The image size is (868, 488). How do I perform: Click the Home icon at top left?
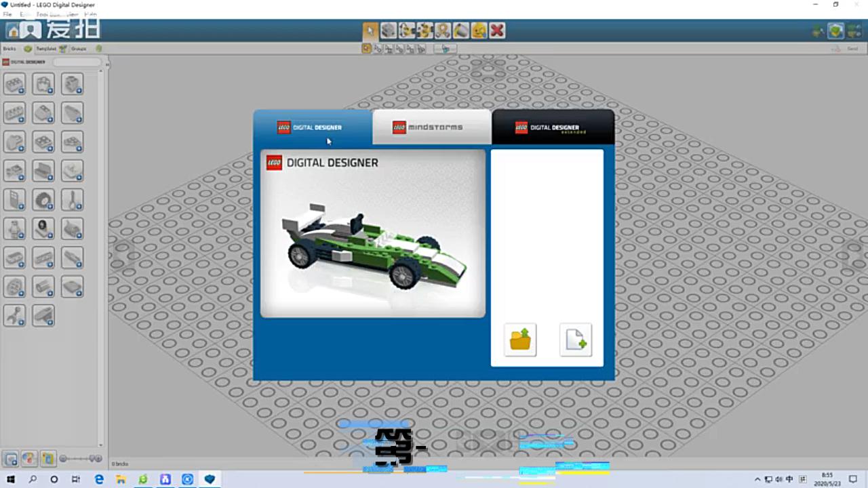tap(13, 30)
